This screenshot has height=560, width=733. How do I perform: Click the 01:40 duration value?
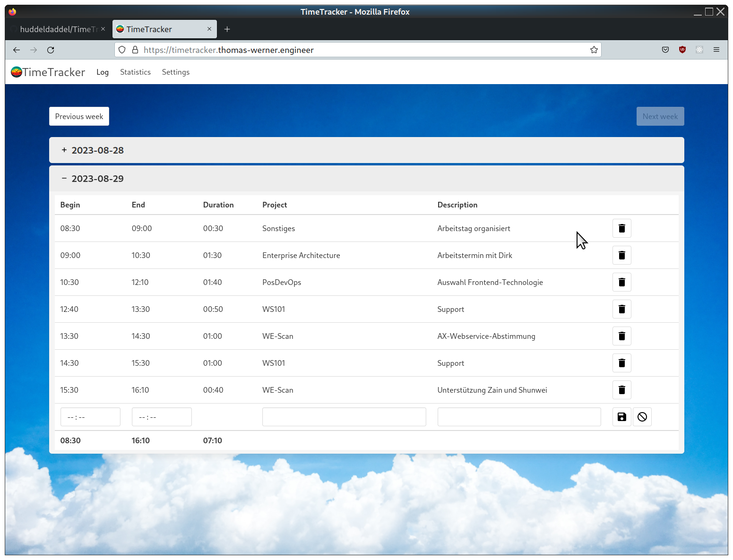click(x=213, y=282)
